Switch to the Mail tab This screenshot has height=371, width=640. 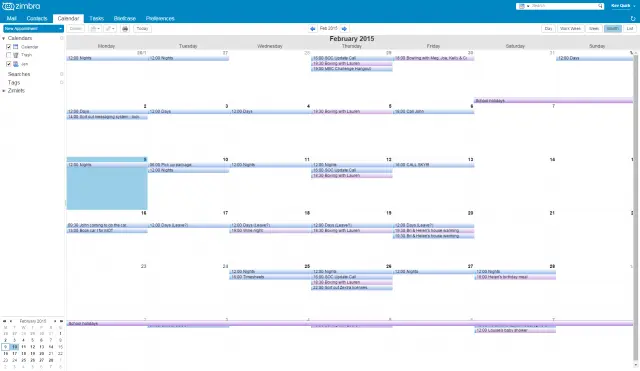(11, 18)
